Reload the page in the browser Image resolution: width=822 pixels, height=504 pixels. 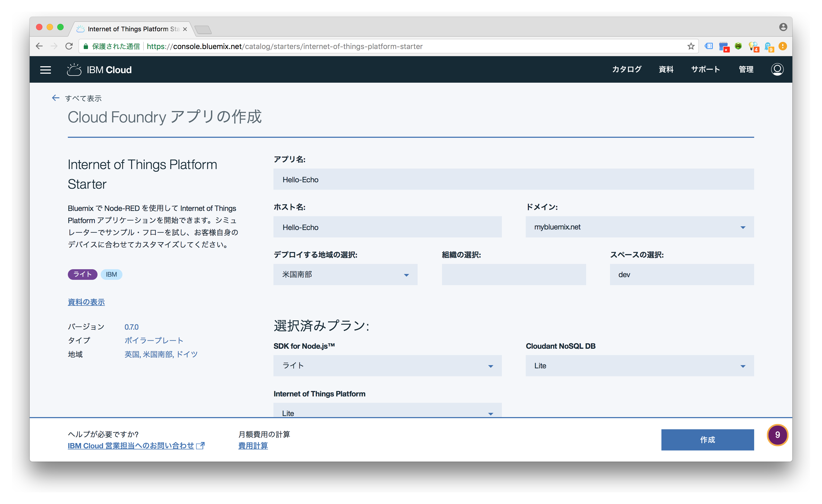coord(69,46)
